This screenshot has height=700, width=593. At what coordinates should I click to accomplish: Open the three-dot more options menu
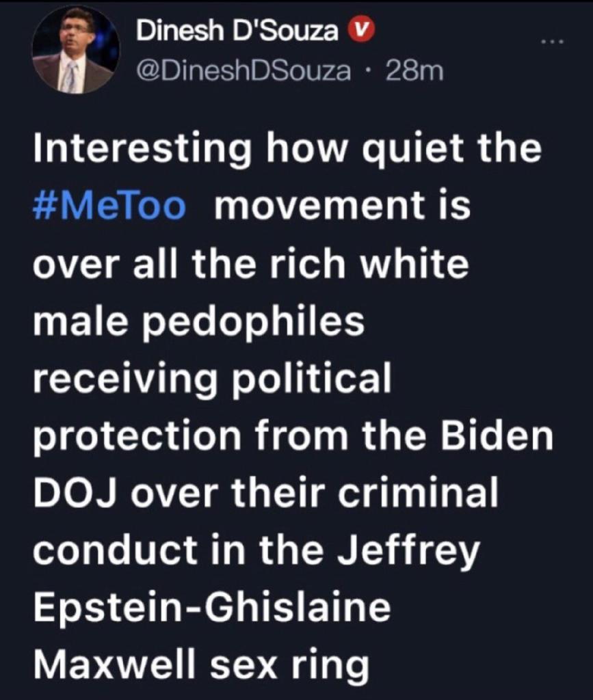pyautogui.click(x=550, y=43)
